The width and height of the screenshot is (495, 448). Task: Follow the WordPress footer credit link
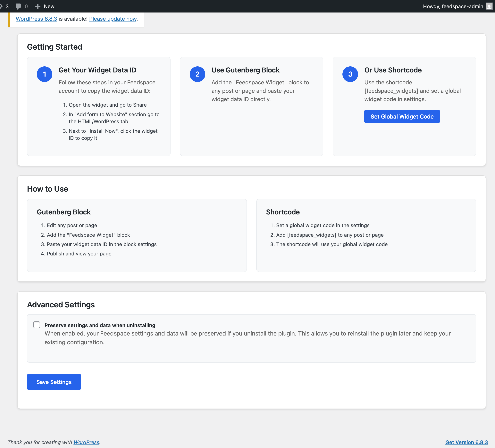tap(86, 442)
